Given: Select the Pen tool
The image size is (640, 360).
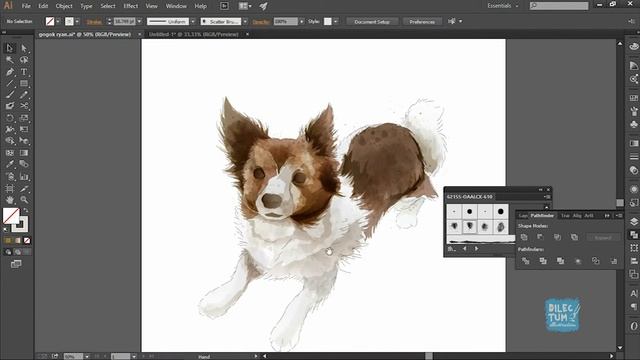Looking at the screenshot, I should [x=10, y=72].
